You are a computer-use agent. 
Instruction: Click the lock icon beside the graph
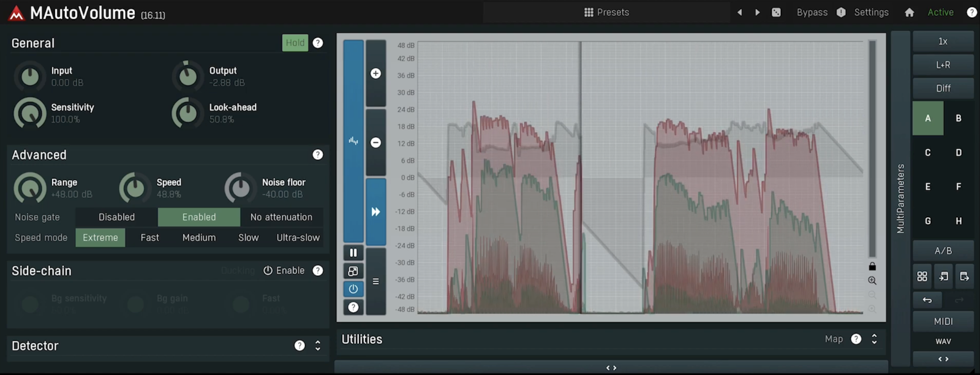(872, 266)
